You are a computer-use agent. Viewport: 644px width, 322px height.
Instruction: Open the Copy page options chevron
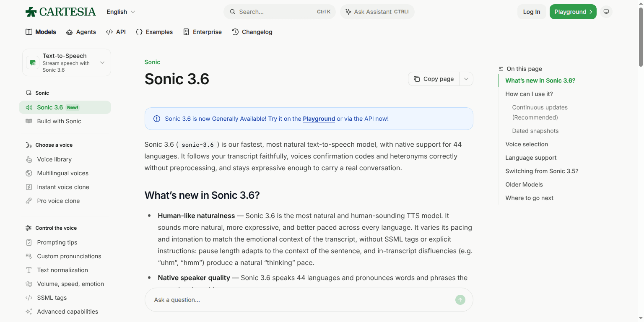click(466, 79)
